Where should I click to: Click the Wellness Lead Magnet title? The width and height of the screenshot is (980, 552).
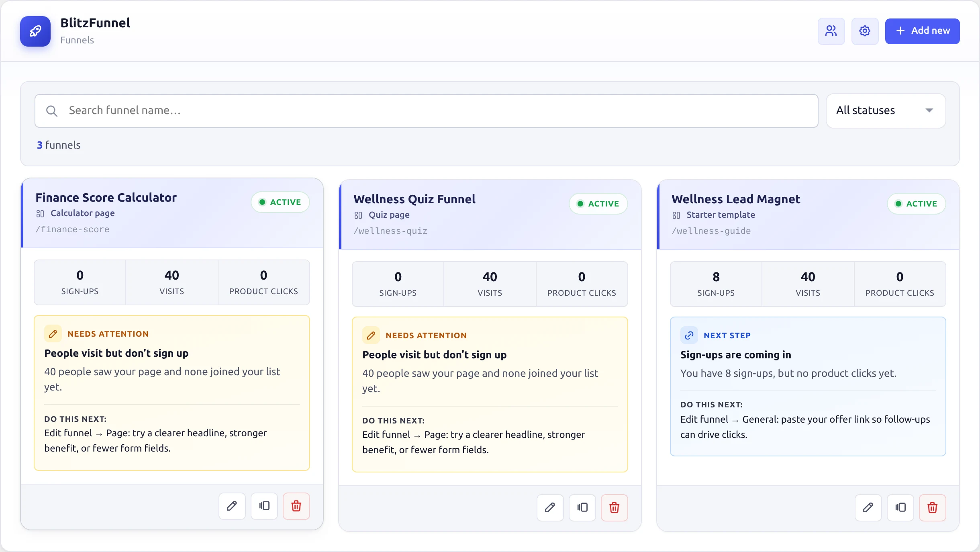click(x=736, y=199)
